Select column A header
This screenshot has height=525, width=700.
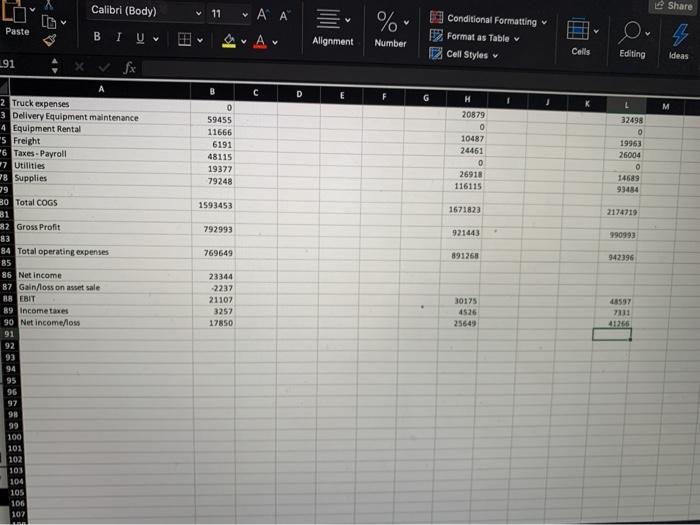point(101,89)
